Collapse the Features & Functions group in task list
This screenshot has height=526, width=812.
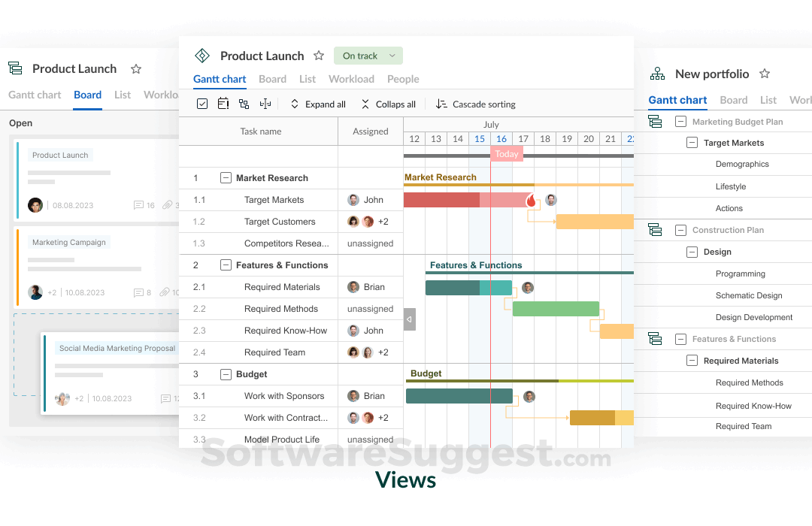tap(226, 265)
